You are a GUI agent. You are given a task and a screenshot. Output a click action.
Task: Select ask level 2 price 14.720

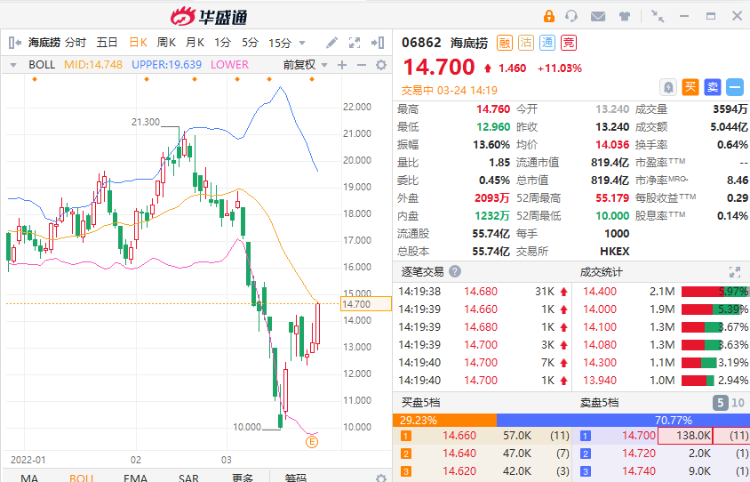pos(639,453)
